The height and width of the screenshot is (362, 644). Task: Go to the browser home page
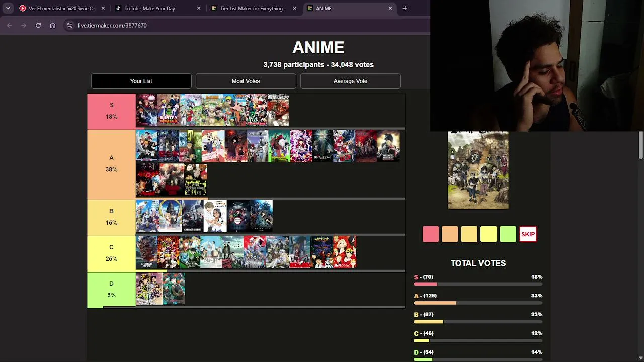click(x=53, y=25)
